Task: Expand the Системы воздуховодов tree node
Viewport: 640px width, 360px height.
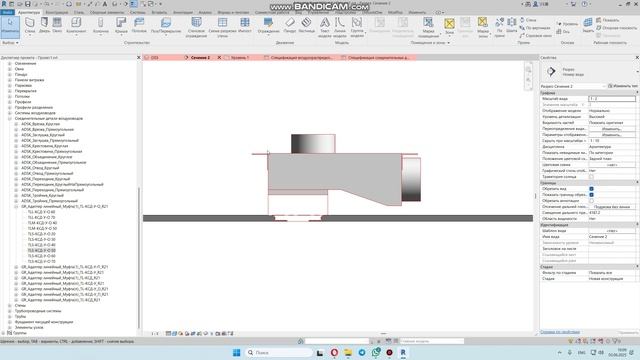Action: 10,113
